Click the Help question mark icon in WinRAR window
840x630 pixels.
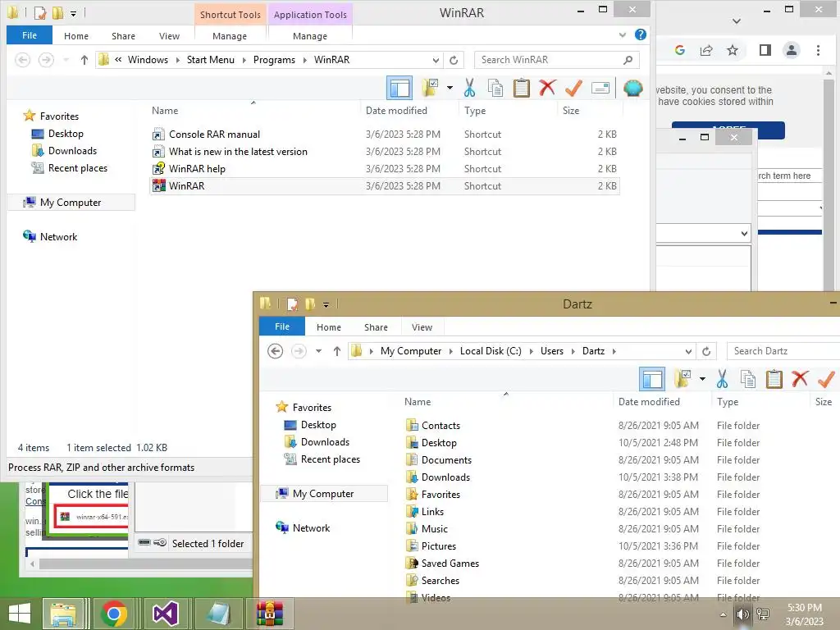point(640,34)
